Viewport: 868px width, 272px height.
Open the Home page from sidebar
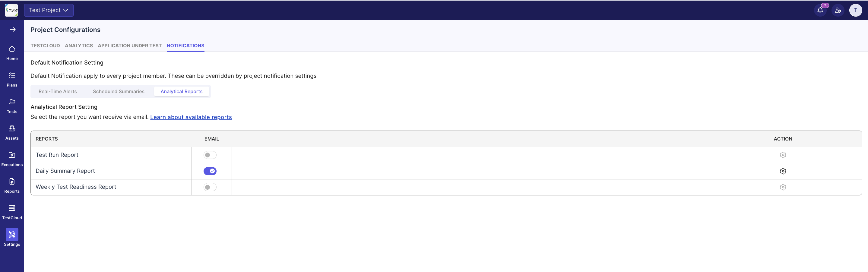tap(12, 52)
